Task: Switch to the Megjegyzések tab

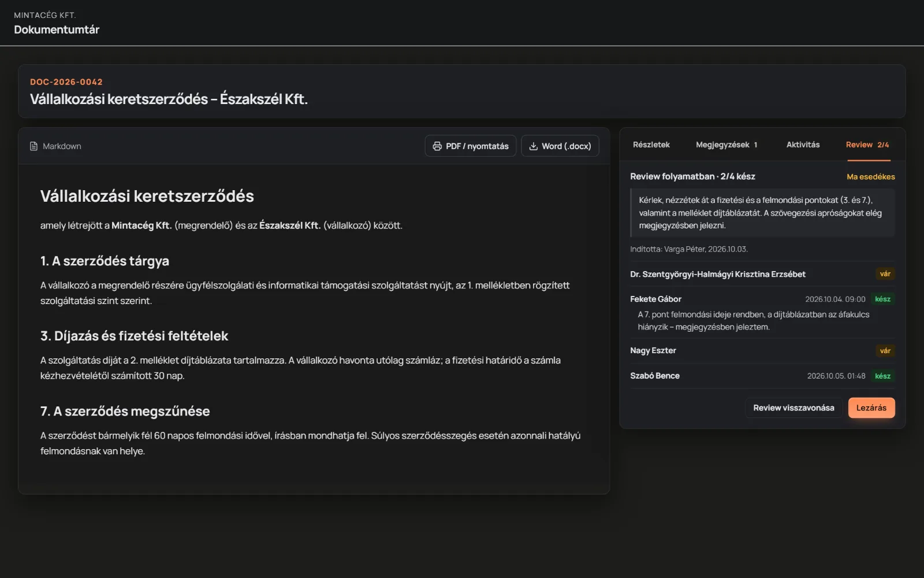Action: [x=726, y=144]
